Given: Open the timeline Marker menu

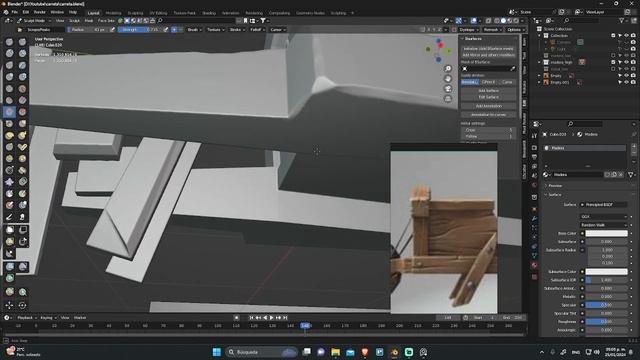Looking at the screenshot, I should (x=80, y=318).
